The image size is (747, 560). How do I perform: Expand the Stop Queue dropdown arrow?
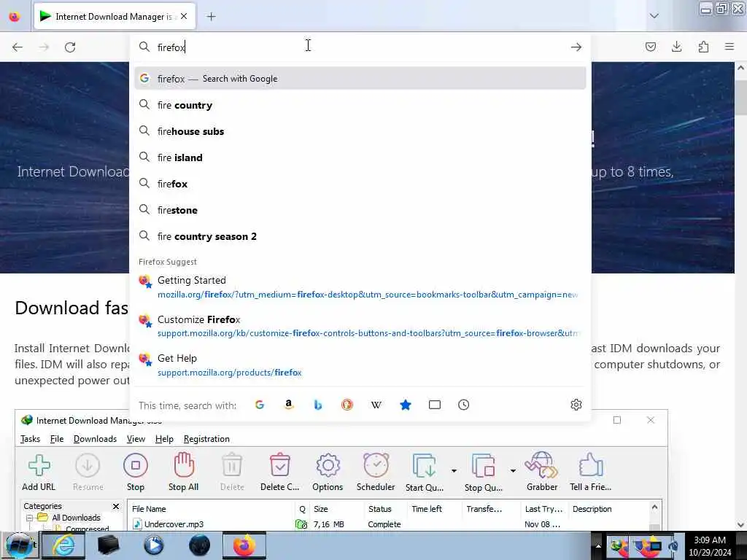tap(513, 471)
